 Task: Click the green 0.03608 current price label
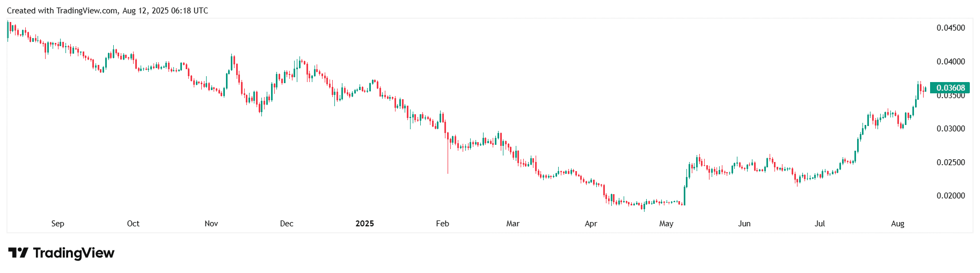coord(950,88)
